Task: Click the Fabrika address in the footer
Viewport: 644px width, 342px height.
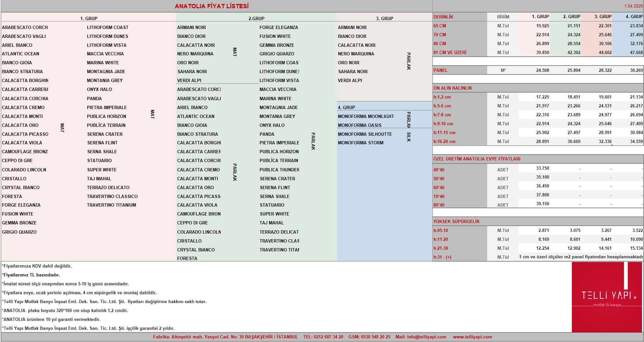Action: click(225, 337)
